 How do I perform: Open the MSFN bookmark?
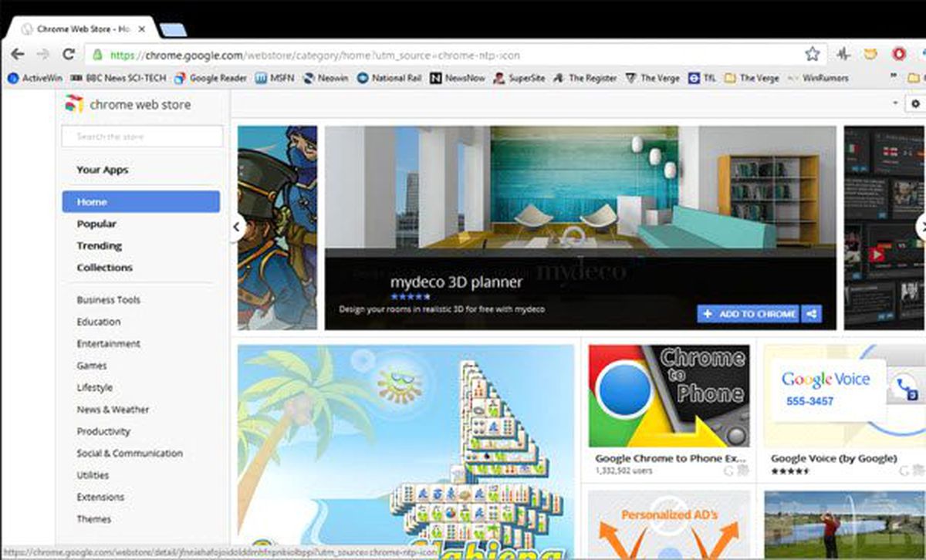click(275, 78)
